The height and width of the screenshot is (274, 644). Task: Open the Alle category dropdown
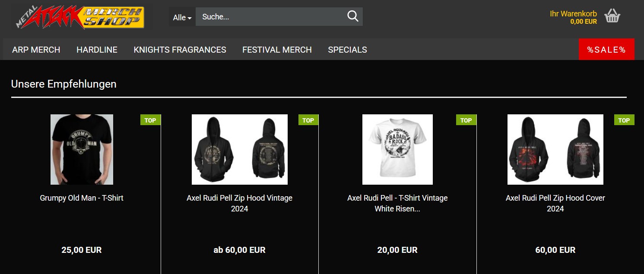click(x=182, y=18)
